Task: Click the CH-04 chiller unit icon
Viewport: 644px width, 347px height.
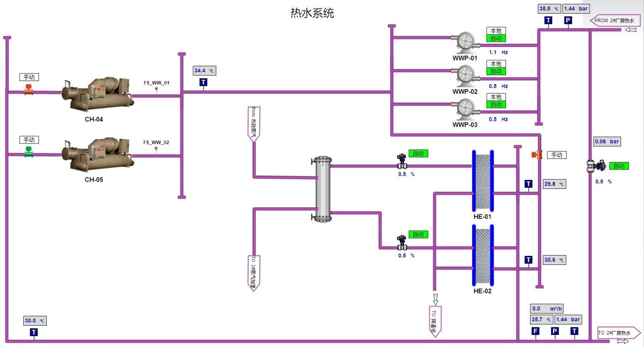Action: click(97, 94)
